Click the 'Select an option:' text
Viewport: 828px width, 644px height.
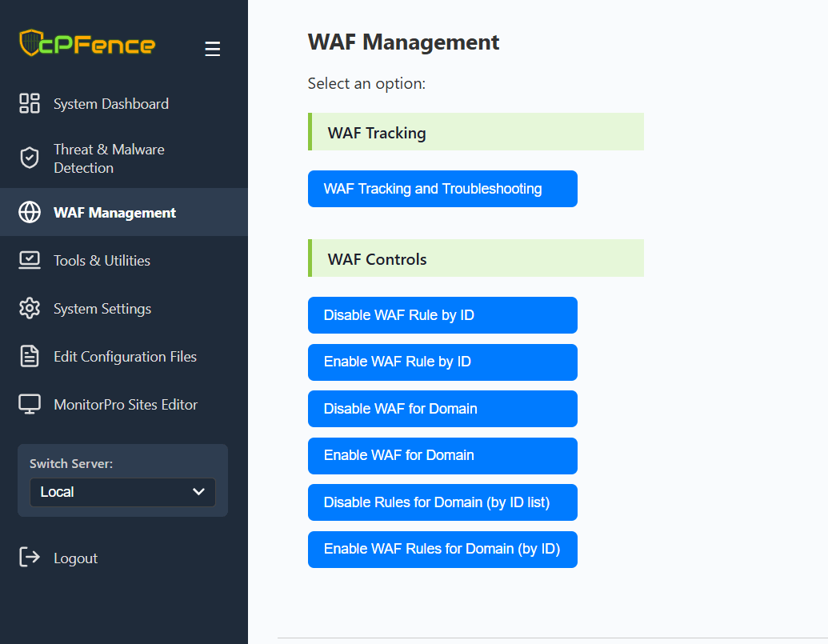pos(366,83)
